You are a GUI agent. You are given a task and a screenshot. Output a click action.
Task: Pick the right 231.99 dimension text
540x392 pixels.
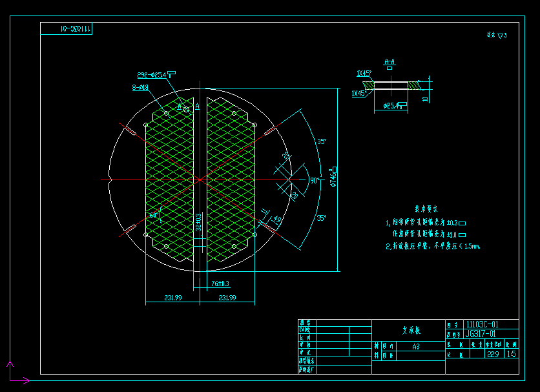click(227, 298)
